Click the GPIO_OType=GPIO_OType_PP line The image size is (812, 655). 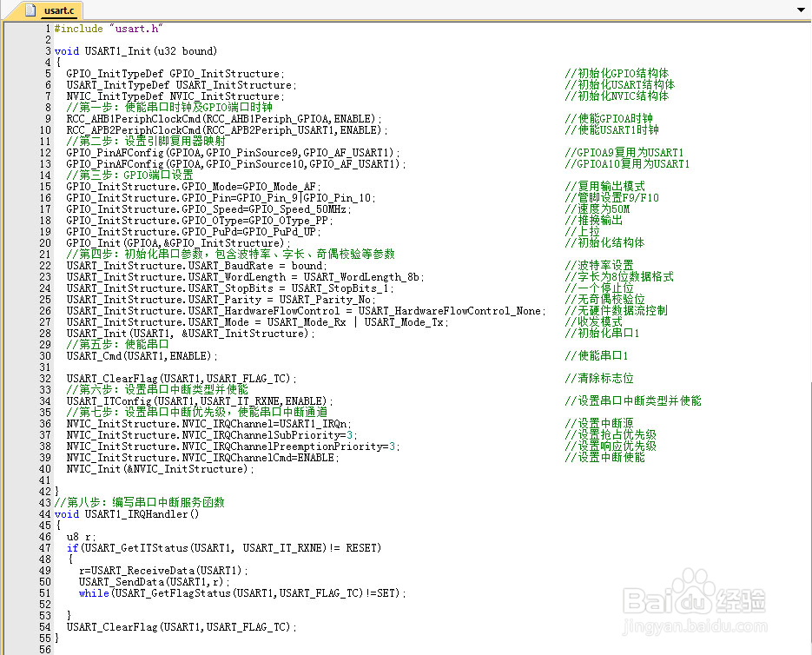point(200,221)
